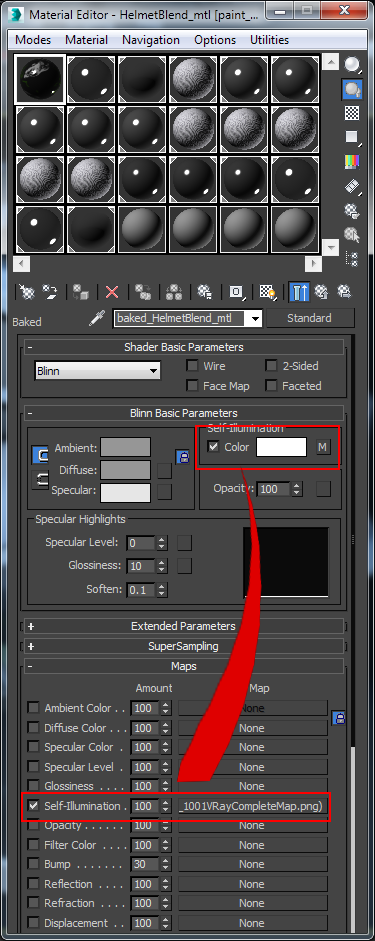Click Put Material to Scene icon
The image size is (375, 941).
pyautogui.click(x=49, y=292)
